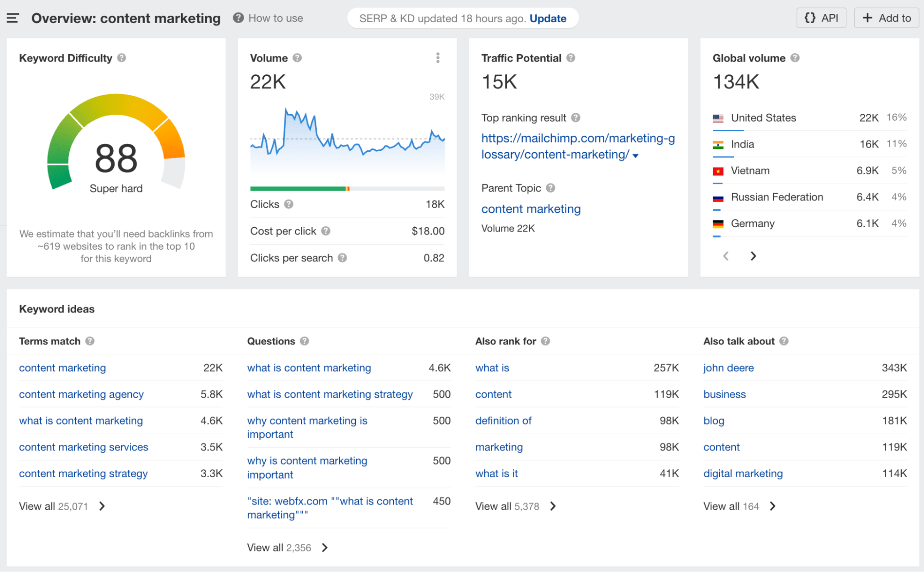Viewport: 924px width, 572px height.
Task: Click the previous arrow in Global volume
Action: coord(725,256)
